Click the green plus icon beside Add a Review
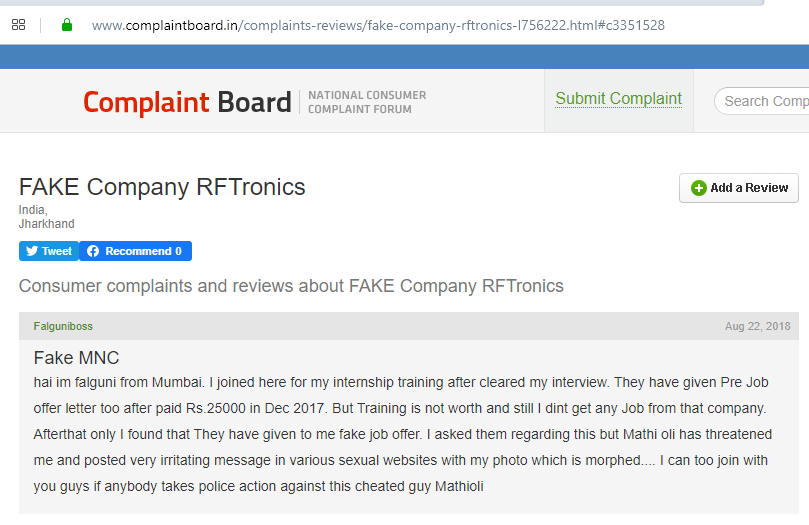 [699, 188]
